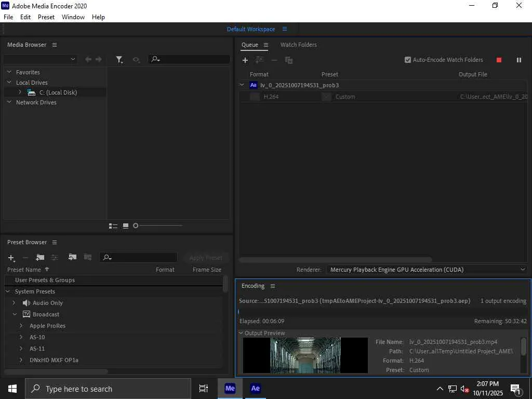532x399 pixels.
Task: Open the Preset Browser panel menu icon
Action: 55,242
